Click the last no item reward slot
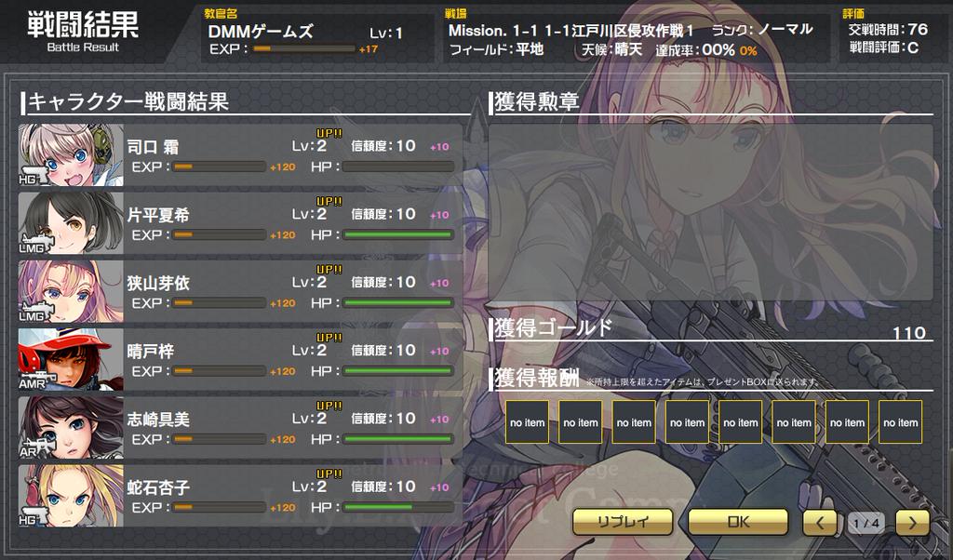 coord(900,422)
